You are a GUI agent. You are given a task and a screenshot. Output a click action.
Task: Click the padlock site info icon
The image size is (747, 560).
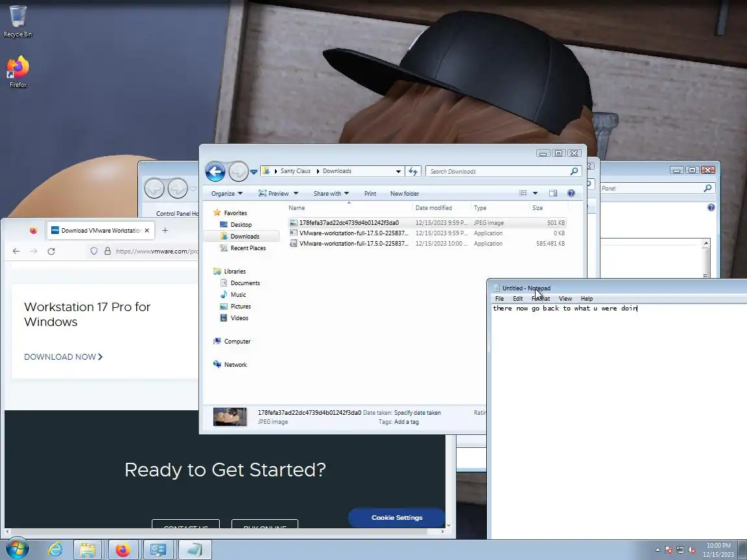pyautogui.click(x=108, y=251)
